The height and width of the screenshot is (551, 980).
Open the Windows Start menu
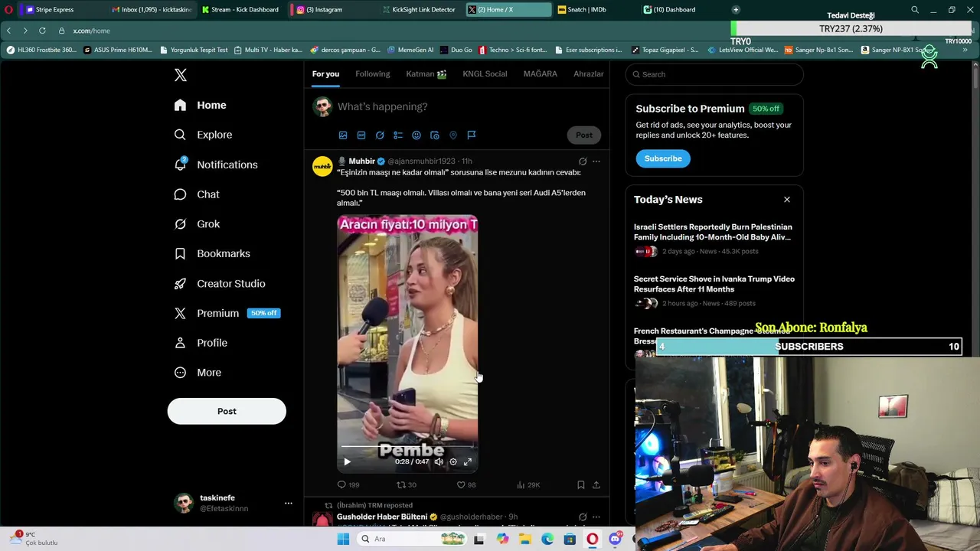tap(343, 539)
